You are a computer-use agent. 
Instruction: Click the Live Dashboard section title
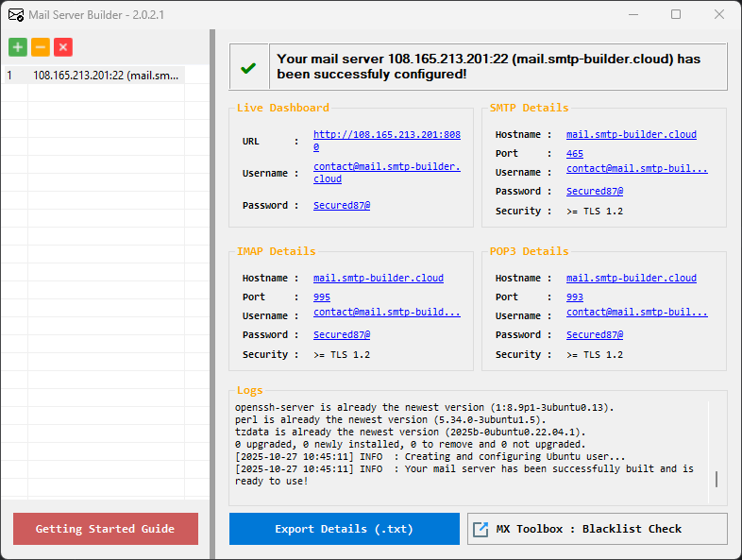(283, 108)
